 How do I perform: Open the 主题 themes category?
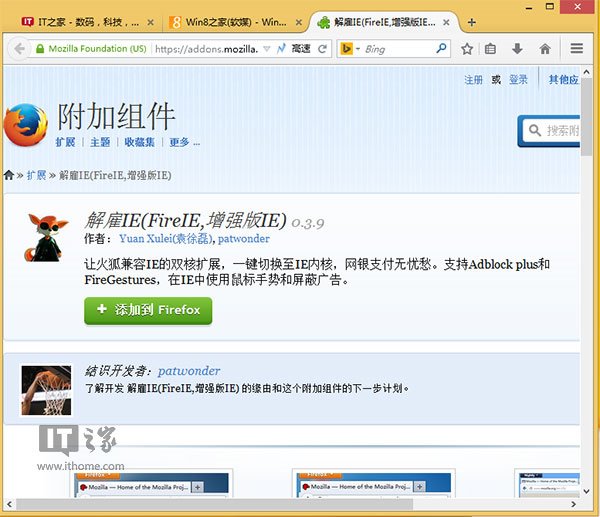(100, 142)
